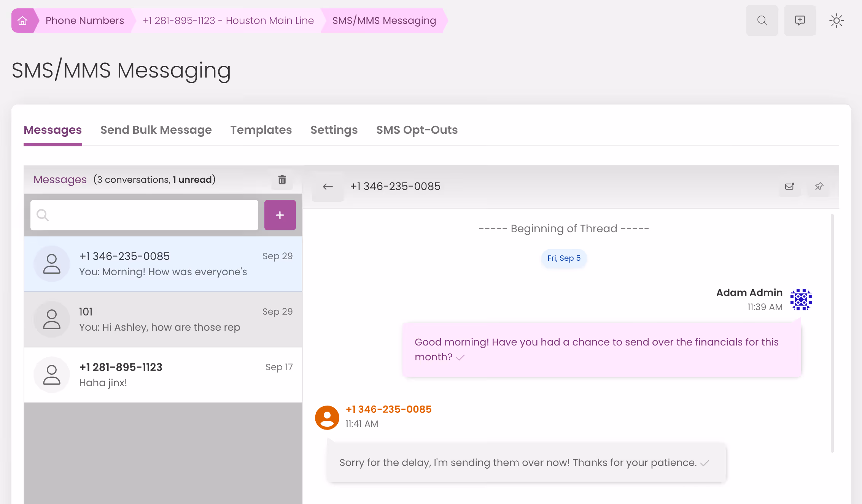
Task: Go to the home breadcrumb icon
Action: point(23,21)
